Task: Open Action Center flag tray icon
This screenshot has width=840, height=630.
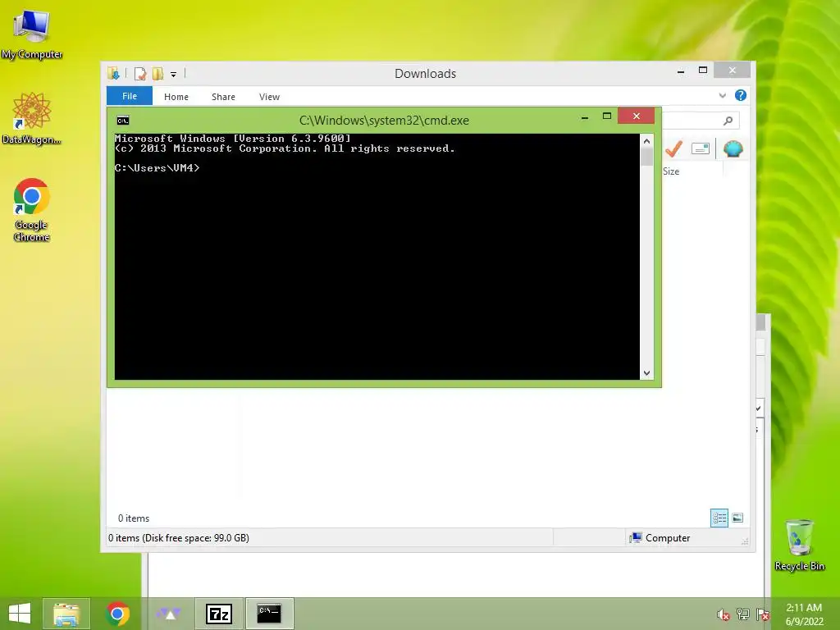Action: [762, 614]
